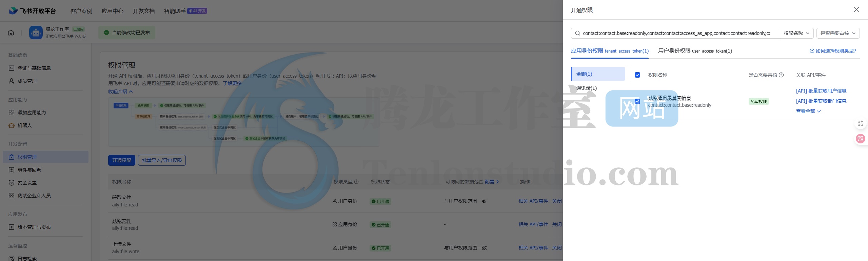This screenshot has height=261, width=868.
Task: Click the 腾龙工作室 robot app icon
Action: click(36, 33)
